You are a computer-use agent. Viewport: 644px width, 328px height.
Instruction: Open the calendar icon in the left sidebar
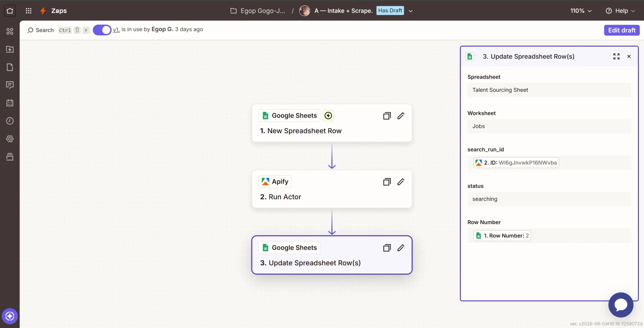10,103
